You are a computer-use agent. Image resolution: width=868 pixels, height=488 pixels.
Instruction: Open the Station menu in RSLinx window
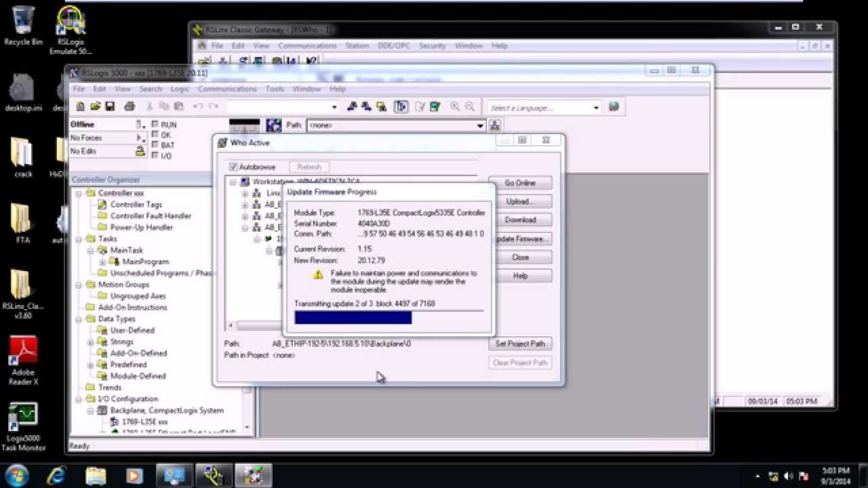click(x=357, y=45)
